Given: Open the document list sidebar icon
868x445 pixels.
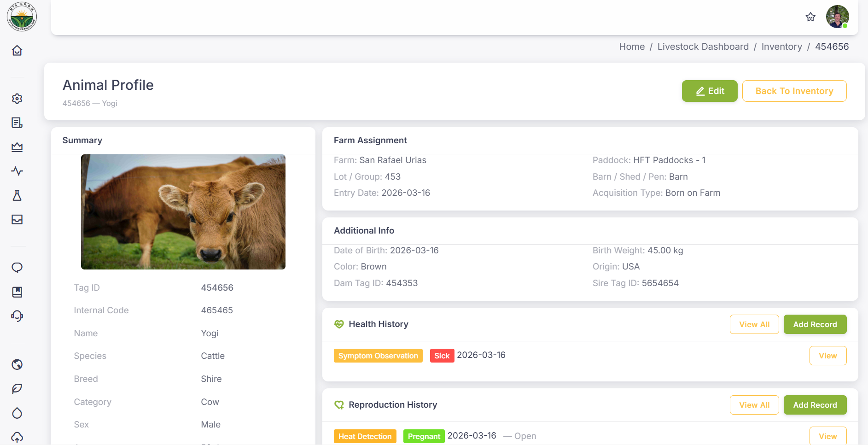Looking at the screenshot, I should pos(17,123).
